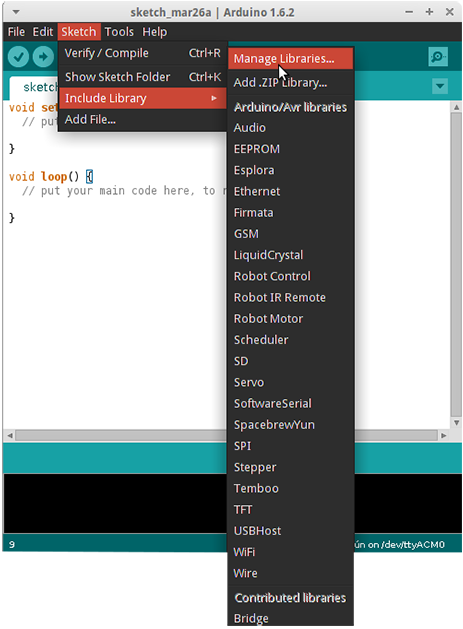The image size is (463, 629).
Task: Include the Servo library
Action: 290,383
